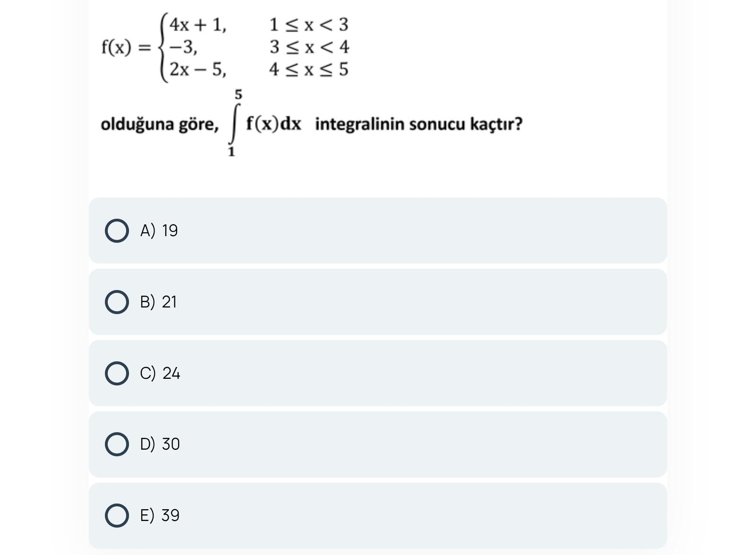Click the integral symbol in the question

tap(233, 124)
